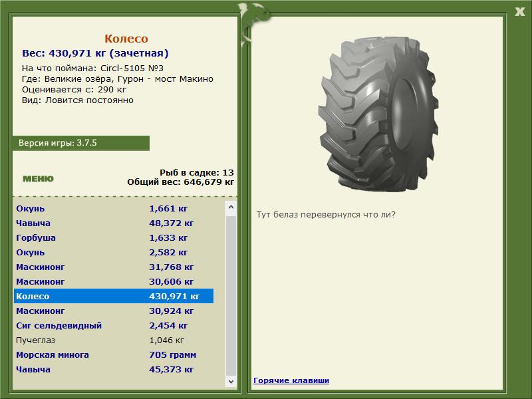The image size is (532, 399).
Task: Click the Общий вес: 646,679 кг text
Action: 180,182
